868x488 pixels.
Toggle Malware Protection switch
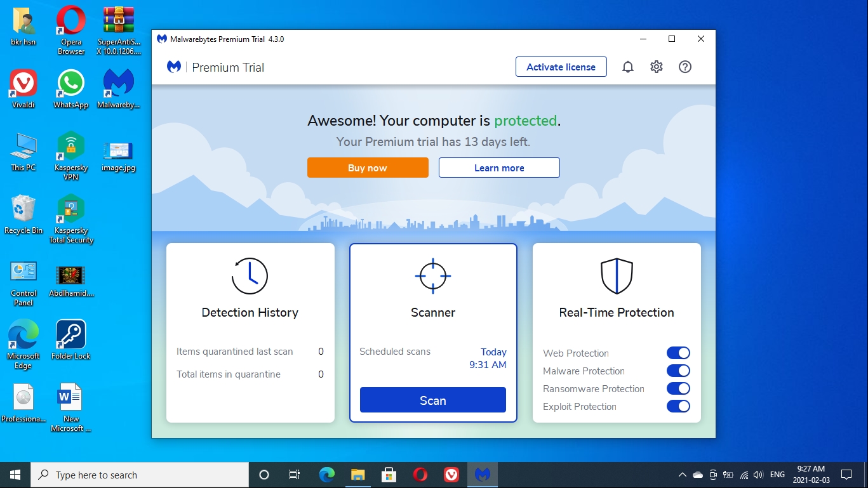tap(678, 371)
